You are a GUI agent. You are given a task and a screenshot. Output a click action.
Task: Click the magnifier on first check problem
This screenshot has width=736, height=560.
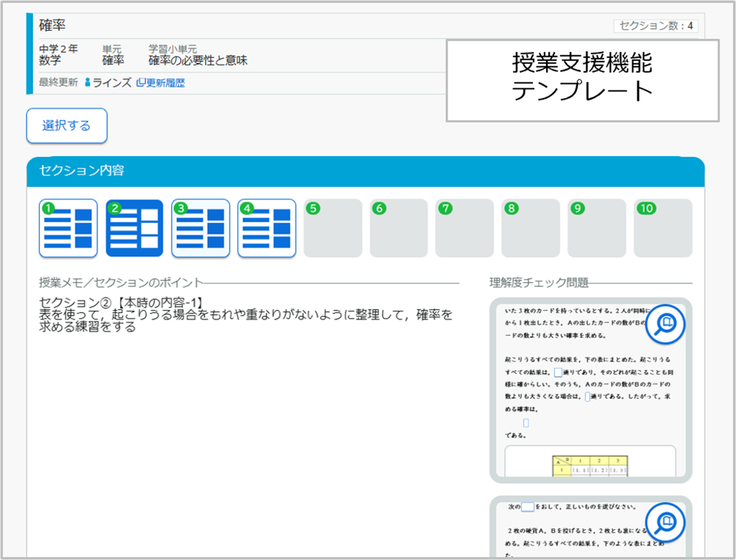click(665, 325)
